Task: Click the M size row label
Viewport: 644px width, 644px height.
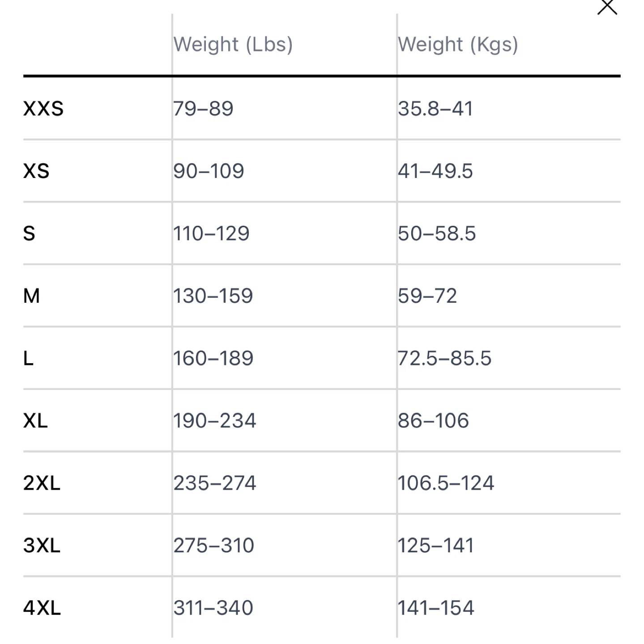Action: (32, 296)
